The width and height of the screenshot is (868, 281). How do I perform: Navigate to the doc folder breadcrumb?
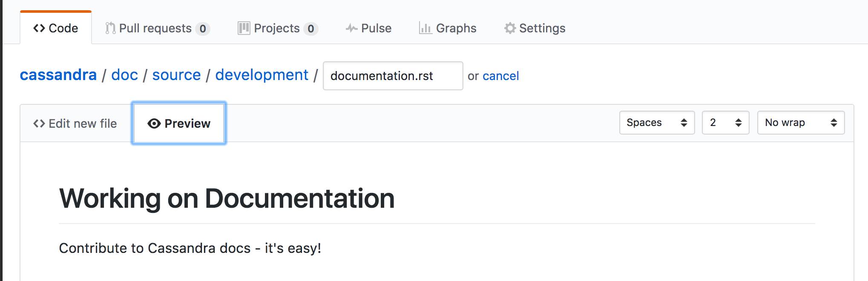point(124,75)
